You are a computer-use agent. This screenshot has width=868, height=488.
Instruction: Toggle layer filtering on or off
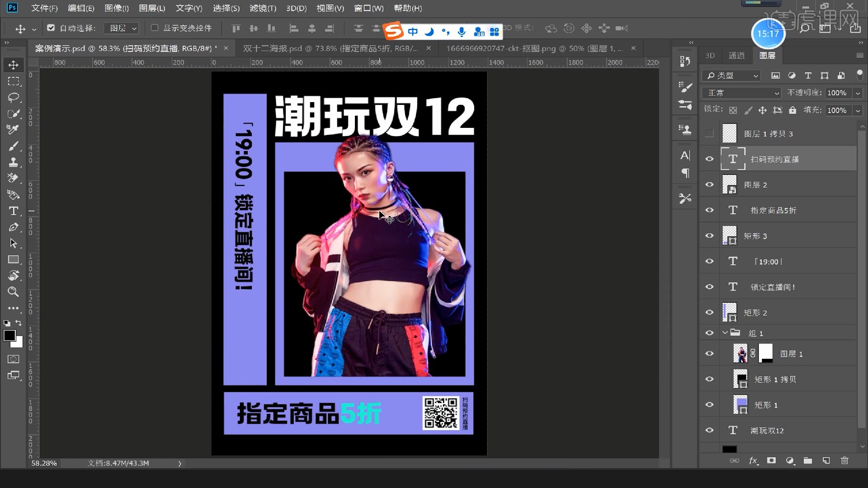pos(859,75)
